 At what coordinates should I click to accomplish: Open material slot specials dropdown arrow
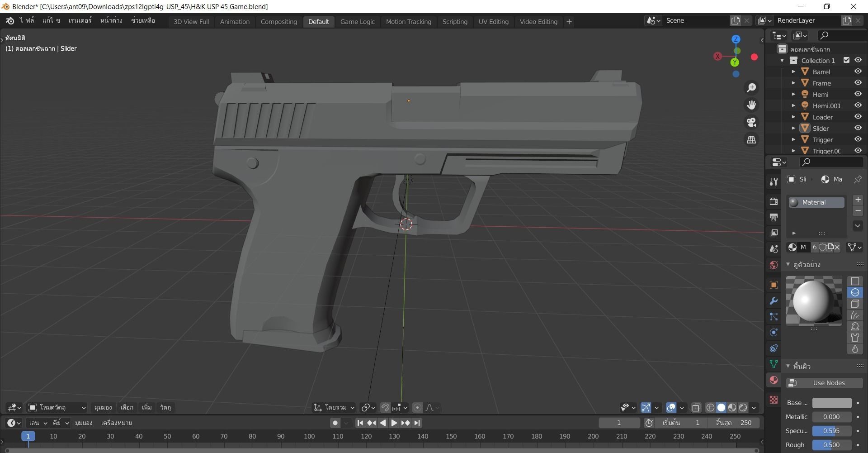tap(857, 225)
